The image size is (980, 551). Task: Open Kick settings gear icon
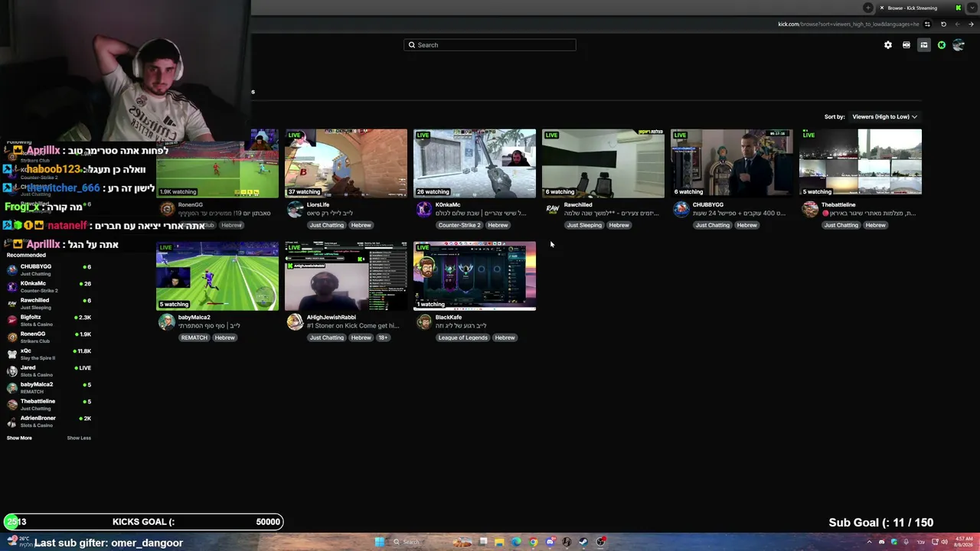point(888,45)
